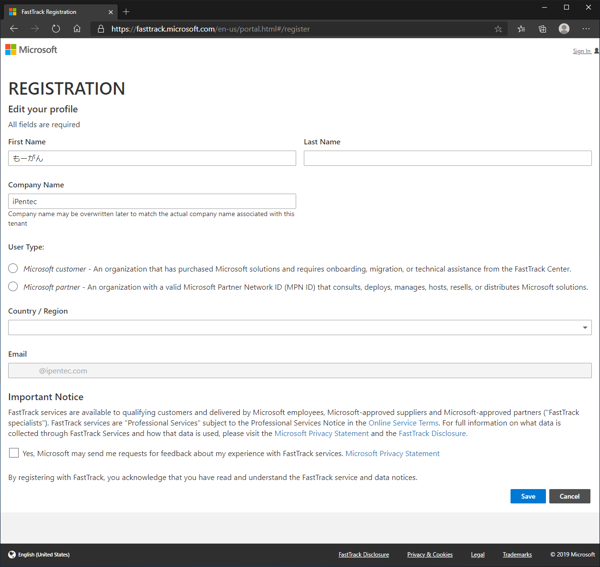Reload the page with refresh icon
Screen dimensions: 600x567
tap(56, 29)
